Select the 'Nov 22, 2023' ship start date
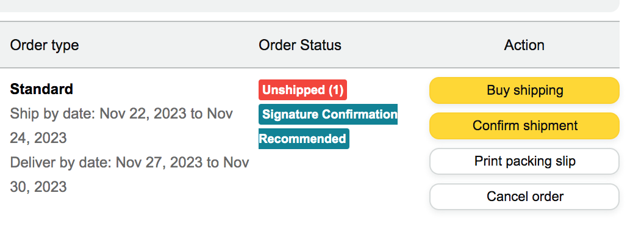The width and height of the screenshot is (644, 231). coord(143,114)
